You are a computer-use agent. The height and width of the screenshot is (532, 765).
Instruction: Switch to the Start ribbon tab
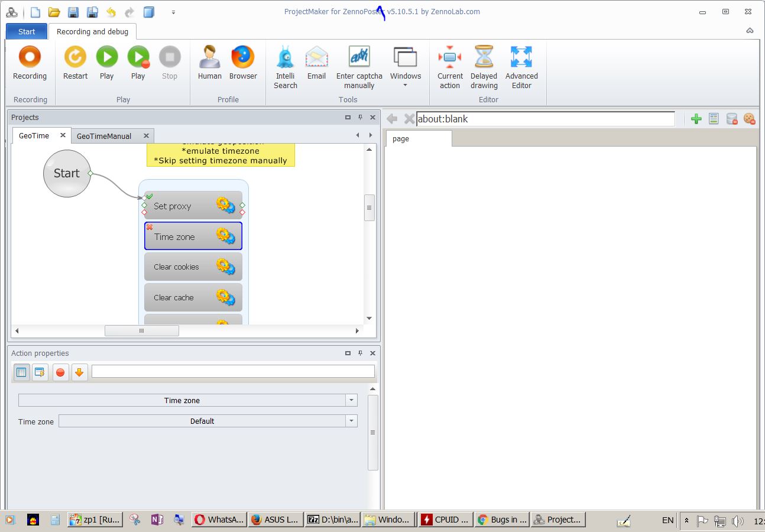(27, 32)
